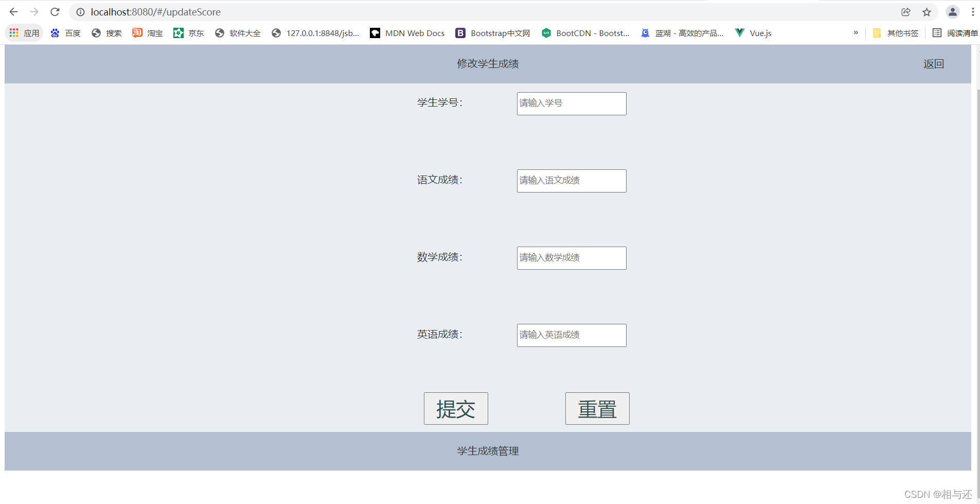
Task: Click the 返回 link in the header
Action: 934,64
